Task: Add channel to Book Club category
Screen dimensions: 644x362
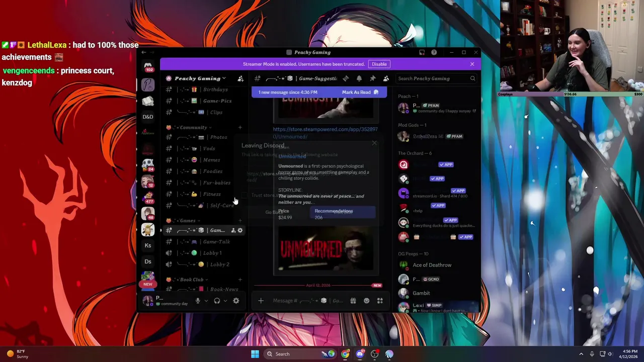Action: pos(240,280)
